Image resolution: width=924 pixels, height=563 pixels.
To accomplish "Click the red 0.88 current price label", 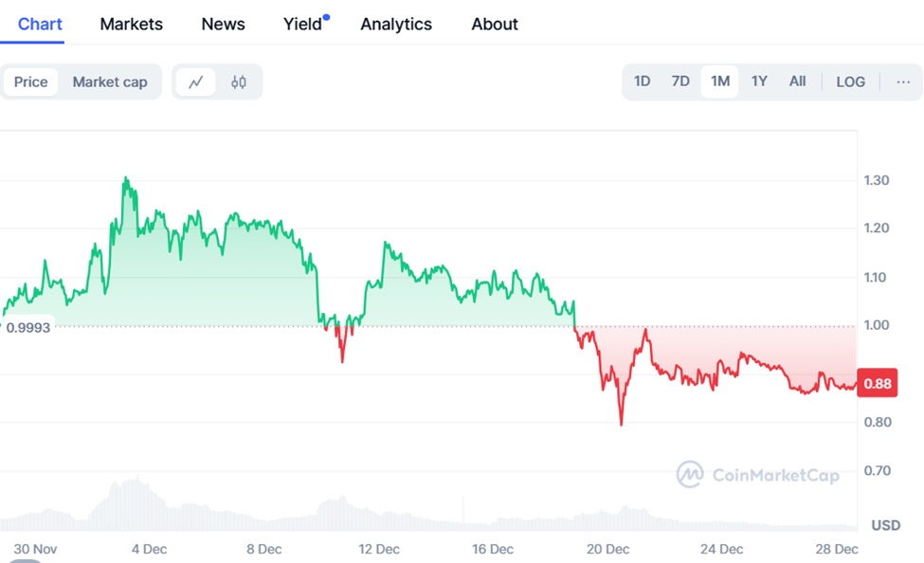I will point(877,384).
